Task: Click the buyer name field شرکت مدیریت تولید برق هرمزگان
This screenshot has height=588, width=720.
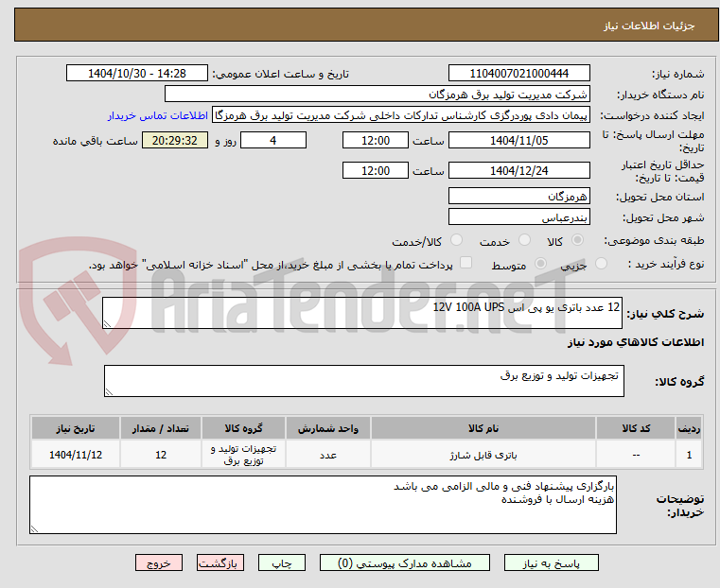Action: point(377,95)
